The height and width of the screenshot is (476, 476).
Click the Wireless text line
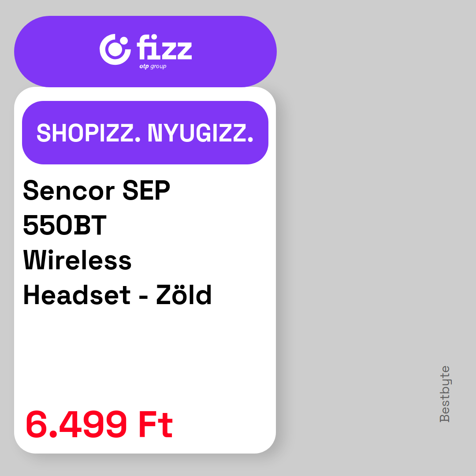(x=77, y=260)
